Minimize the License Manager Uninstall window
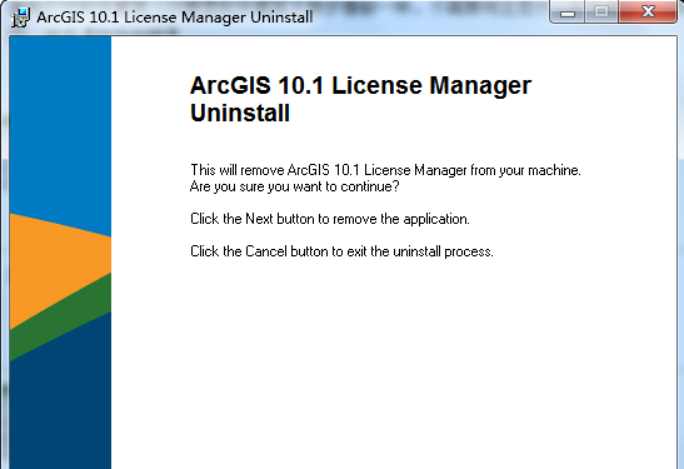 [567, 12]
